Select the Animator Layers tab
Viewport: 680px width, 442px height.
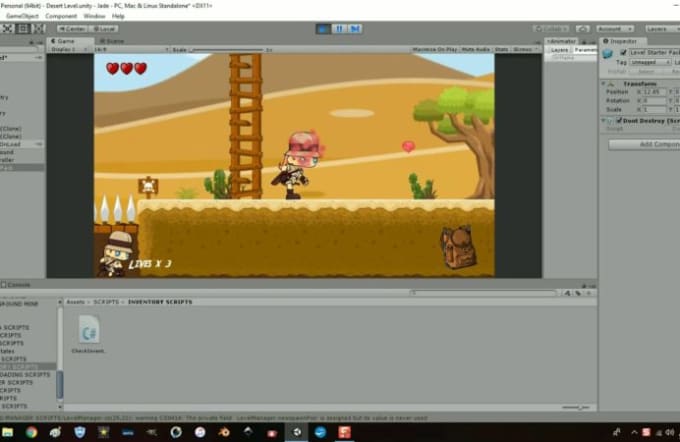[x=559, y=50]
